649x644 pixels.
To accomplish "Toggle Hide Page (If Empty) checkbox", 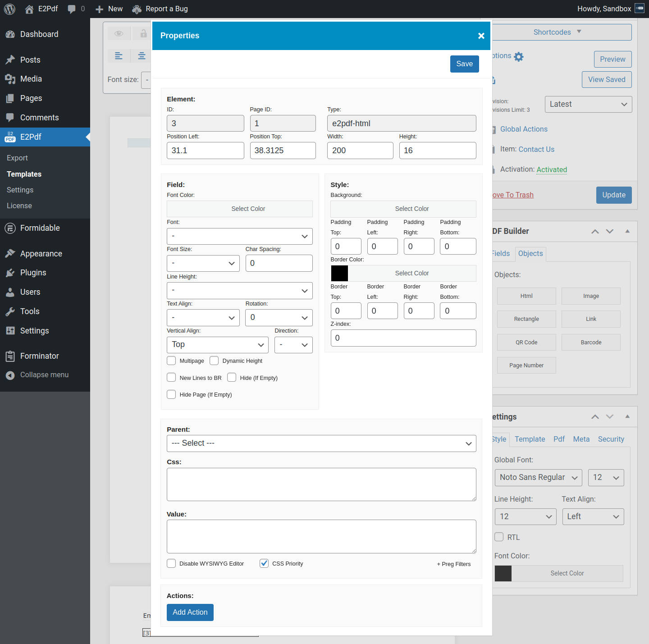I will pyautogui.click(x=171, y=394).
